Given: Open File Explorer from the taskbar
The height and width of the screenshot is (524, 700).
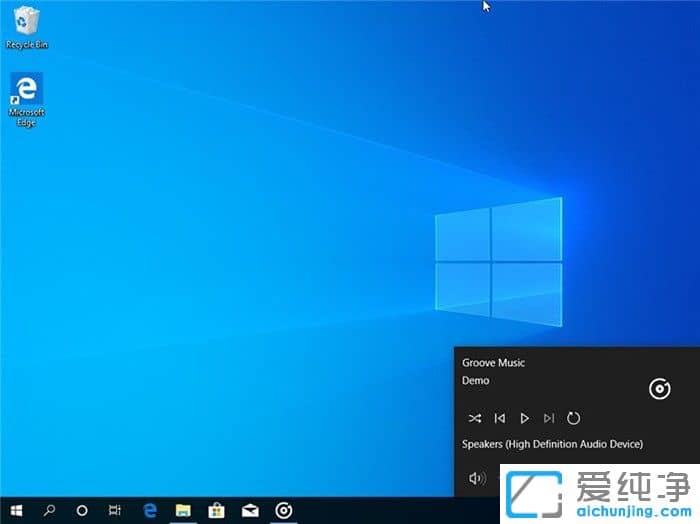Looking at the screenshot, I should point(183,510).
